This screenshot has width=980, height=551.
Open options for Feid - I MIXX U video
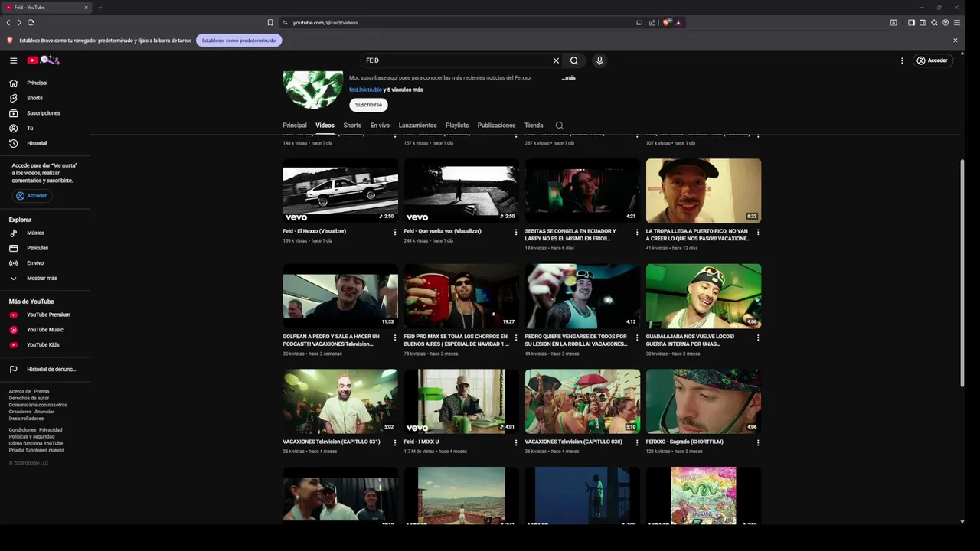pos(516,442)
